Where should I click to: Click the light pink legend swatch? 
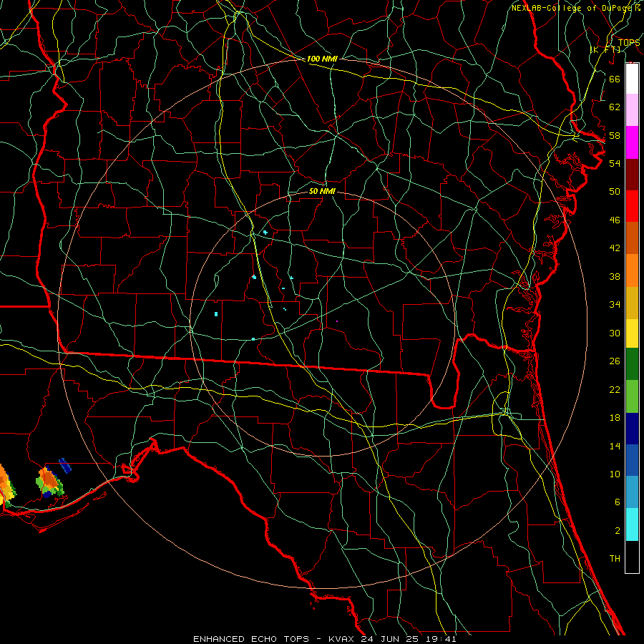pos(632,110)
